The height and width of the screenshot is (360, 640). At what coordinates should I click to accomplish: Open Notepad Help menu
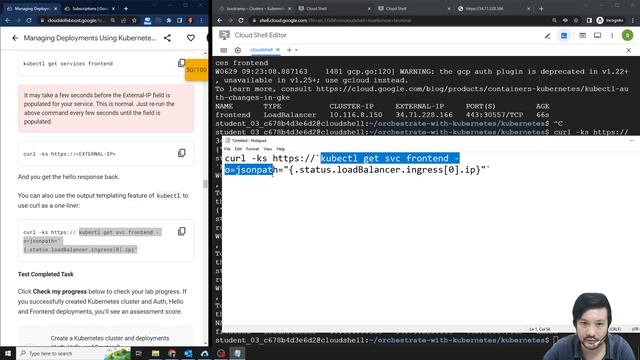tap(281, 149)
